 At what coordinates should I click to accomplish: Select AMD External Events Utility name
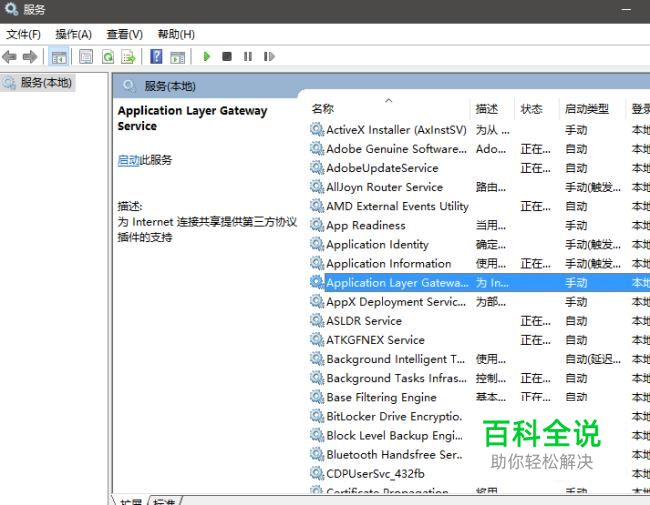coord(397,206)
